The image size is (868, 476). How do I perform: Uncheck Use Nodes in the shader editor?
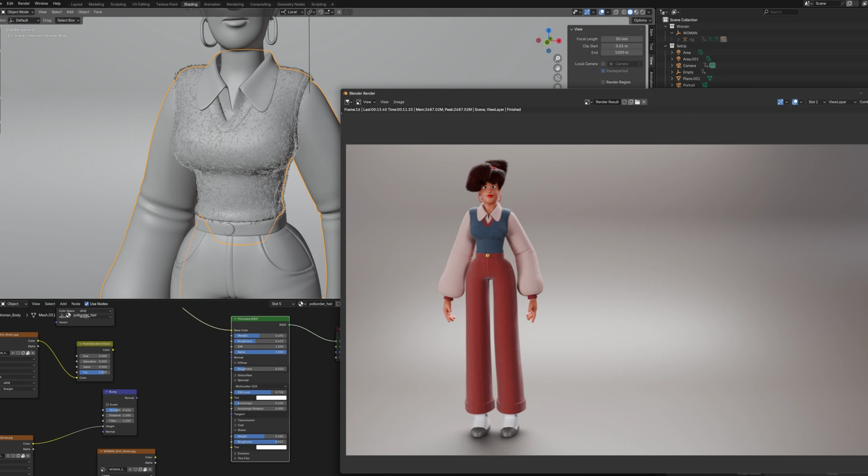click(x=86, y=304)
